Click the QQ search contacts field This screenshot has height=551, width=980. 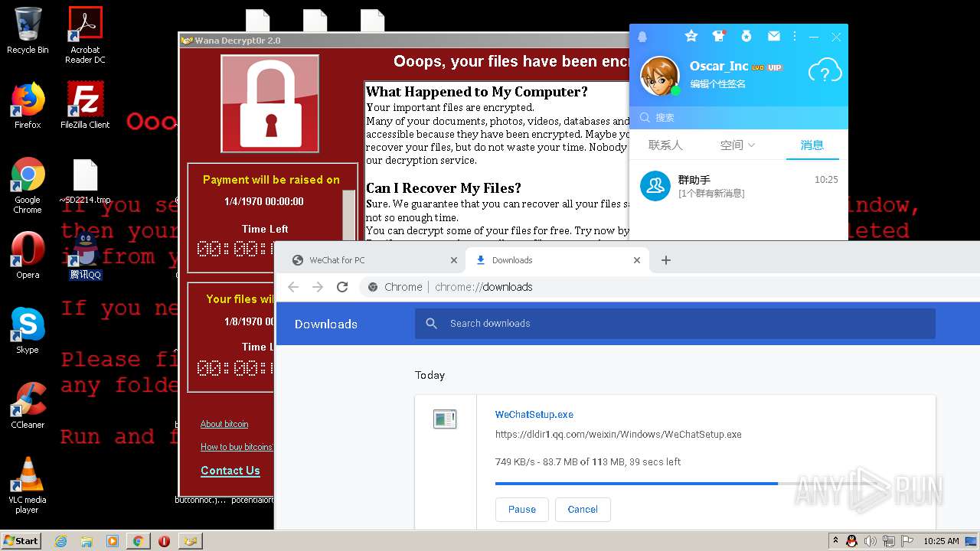click(738, 117)
